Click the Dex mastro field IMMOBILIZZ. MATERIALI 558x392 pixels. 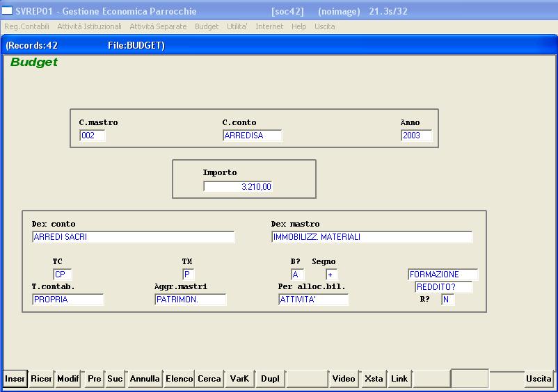[372, 237]
